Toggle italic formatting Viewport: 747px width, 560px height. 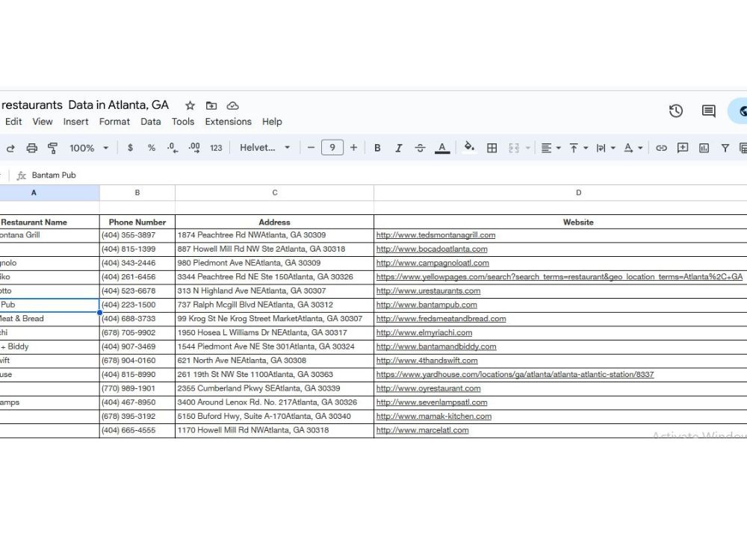pos(399,148)
